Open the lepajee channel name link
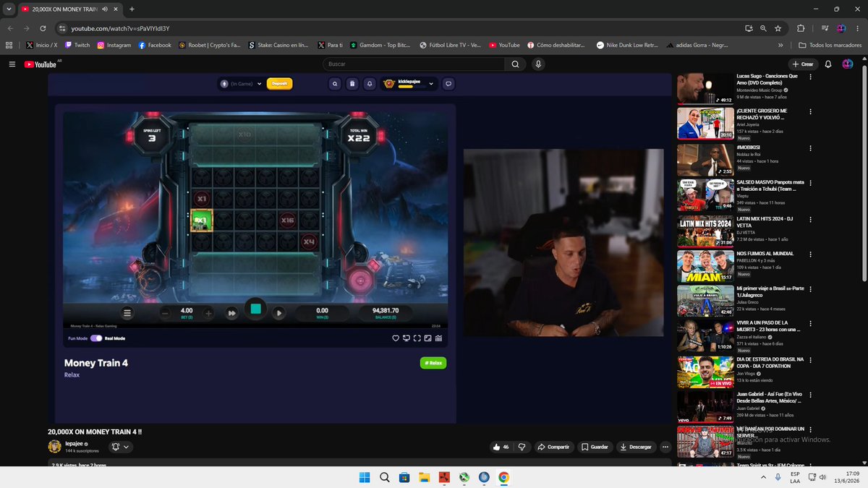 pyautogui.click(x=74, y=444)
